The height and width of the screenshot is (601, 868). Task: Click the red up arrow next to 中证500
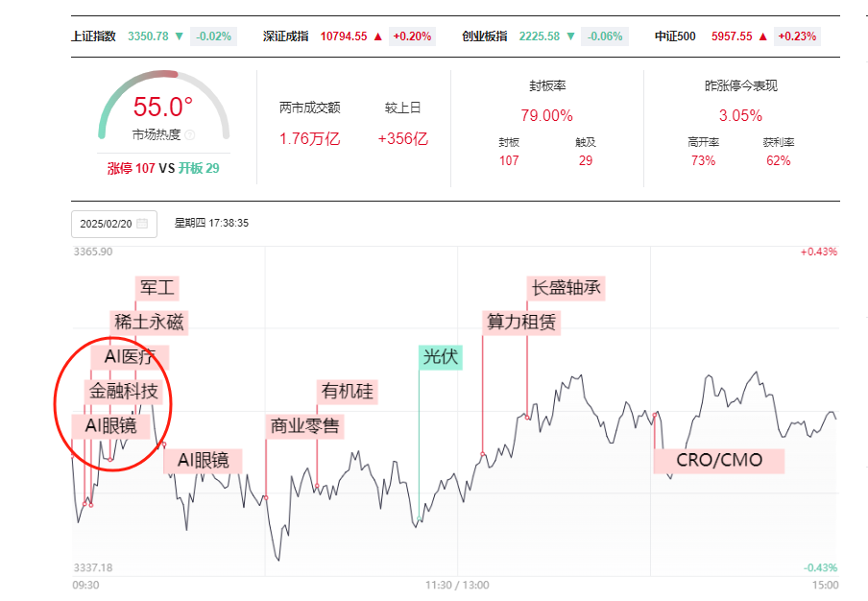pyautogui.click(x=762, y=36)
